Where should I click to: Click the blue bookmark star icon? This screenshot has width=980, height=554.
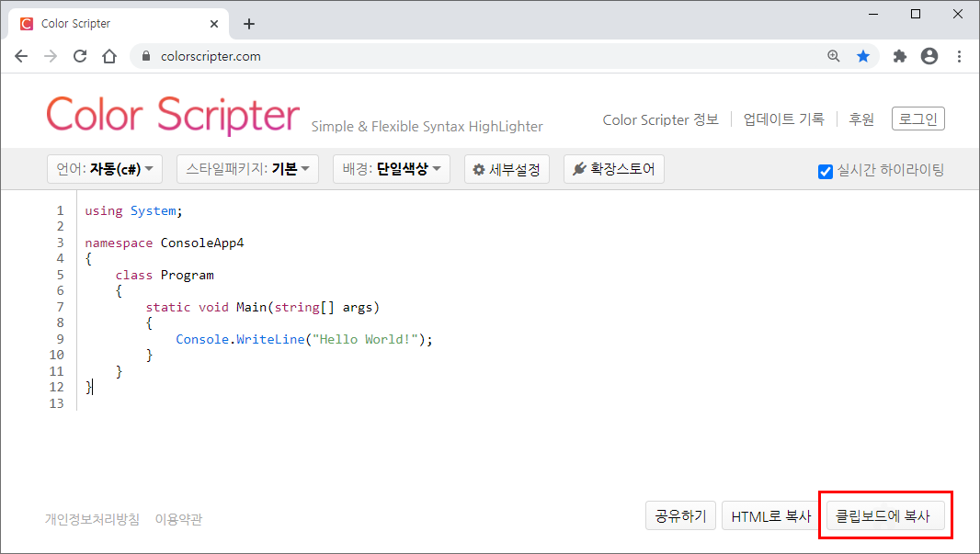tap(863, 56)
